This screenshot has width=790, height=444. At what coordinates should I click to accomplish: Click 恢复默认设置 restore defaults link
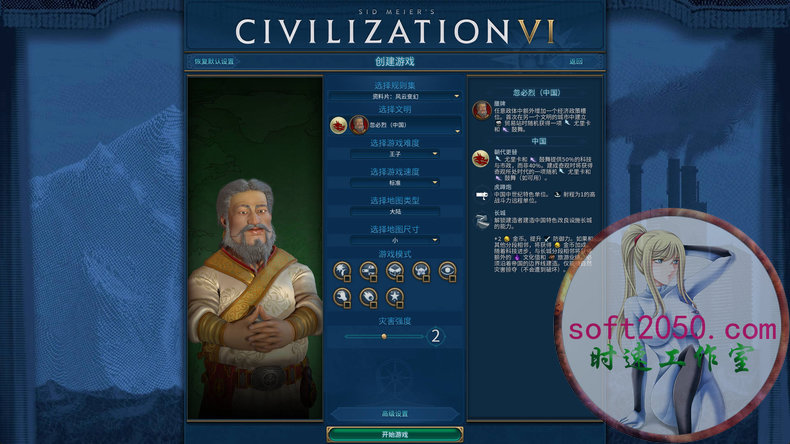tap(214, 61)
